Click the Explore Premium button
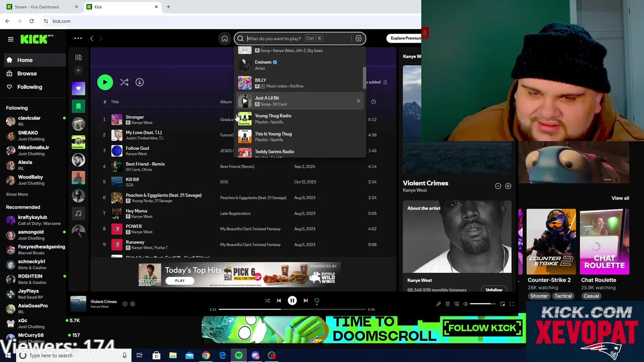Image resolution: width=644 pixels, height=362 pixels. (405, 38)
